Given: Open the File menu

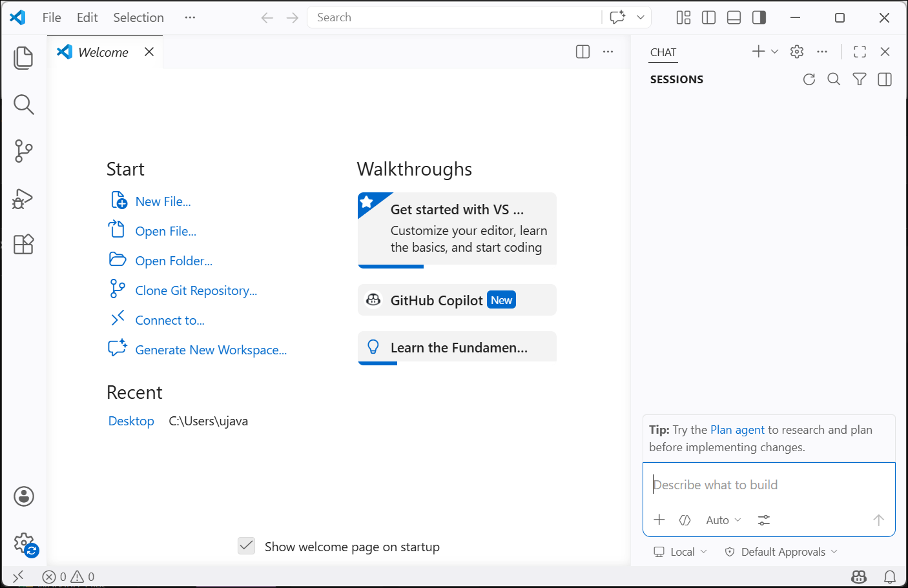Looking at the screenshot, I should point(52,17).
